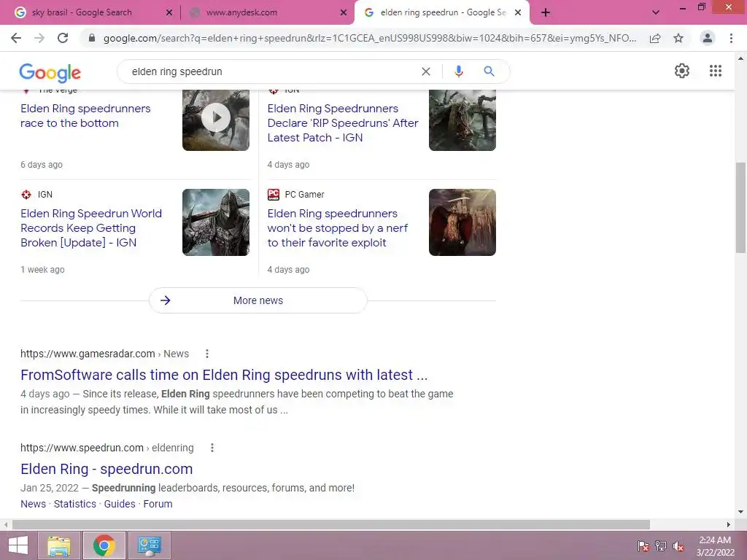Screen dimensions: 747x560
Task: Click the horizontal scrollbar thumb
Action: pyautogui.click(x=331, y=524)
